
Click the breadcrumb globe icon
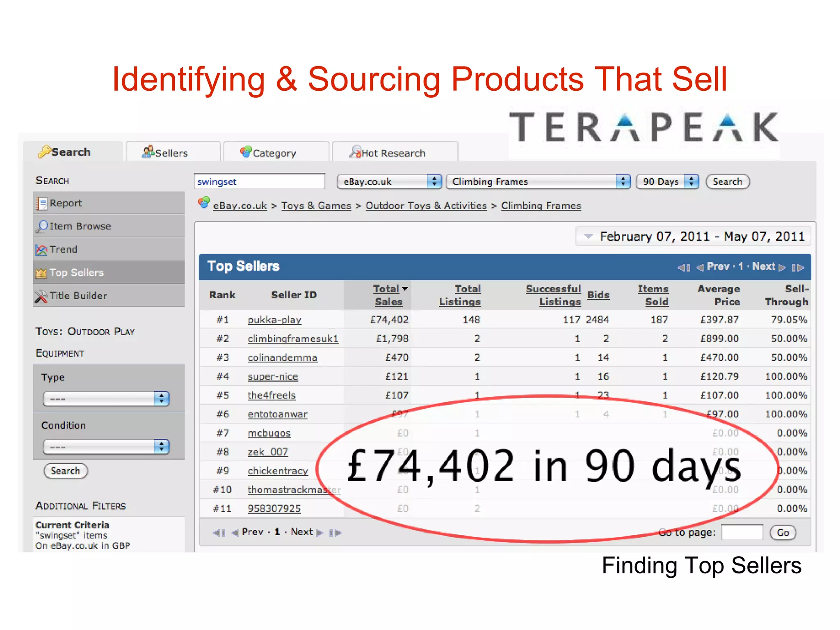coord(204,203)
